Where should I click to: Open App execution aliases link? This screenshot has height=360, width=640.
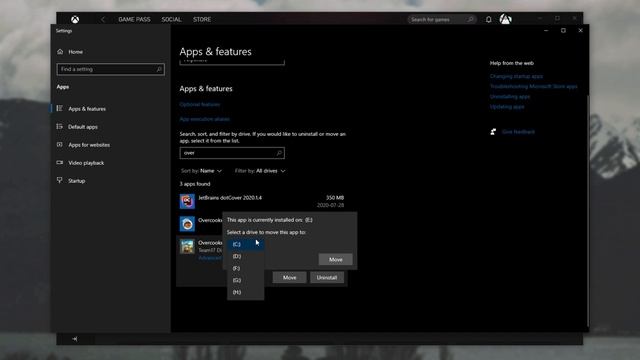(204, 119)
